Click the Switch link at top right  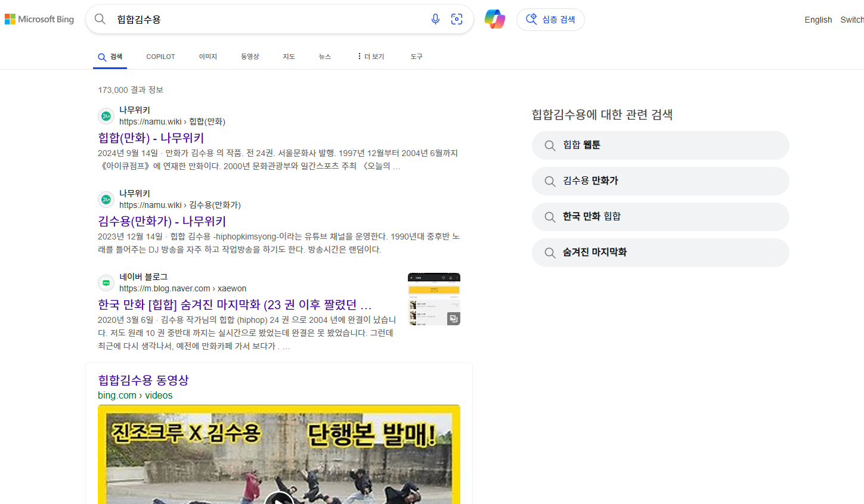[x=851, y=20]
